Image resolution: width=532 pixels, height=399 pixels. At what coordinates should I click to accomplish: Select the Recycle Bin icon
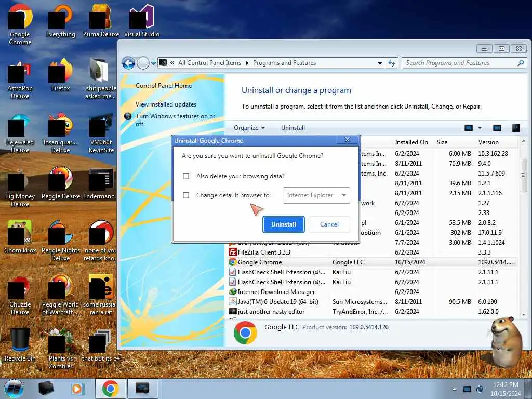tap(20, 345)
